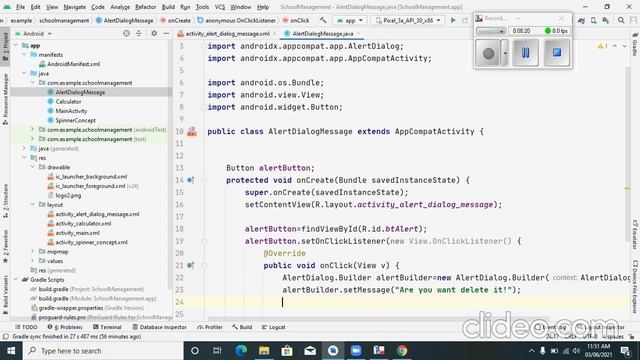Viewport: 640px width, 360px height.
Task: Click the Cortana circle icon
Action: [195, 351]
